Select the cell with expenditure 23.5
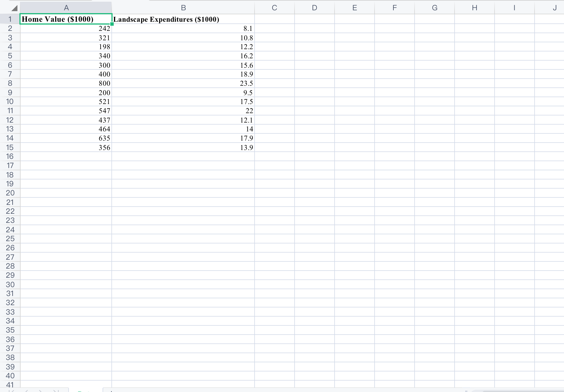Image resolution: width=564 pixels, height=392 pixels. pos(183,83)
